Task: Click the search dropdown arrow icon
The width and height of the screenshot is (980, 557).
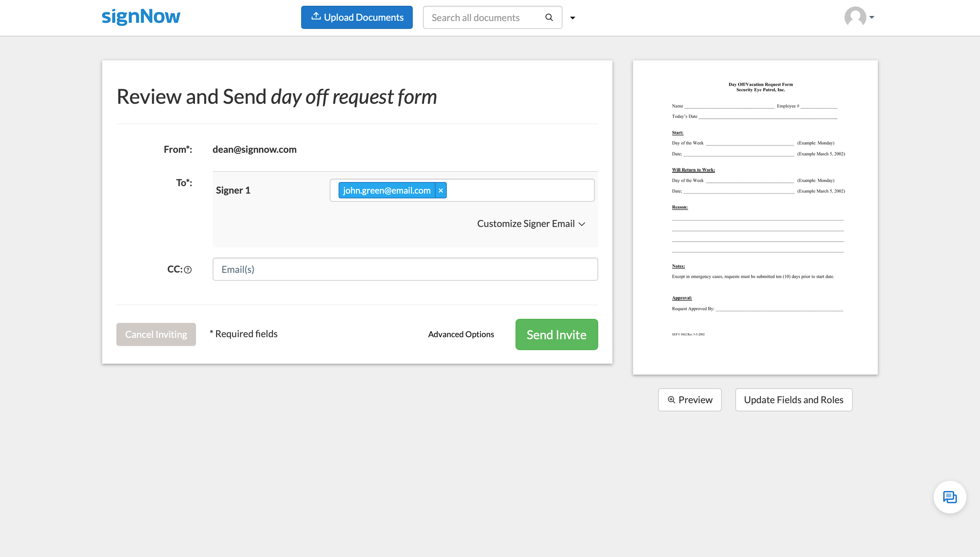Action: [573, 17]
